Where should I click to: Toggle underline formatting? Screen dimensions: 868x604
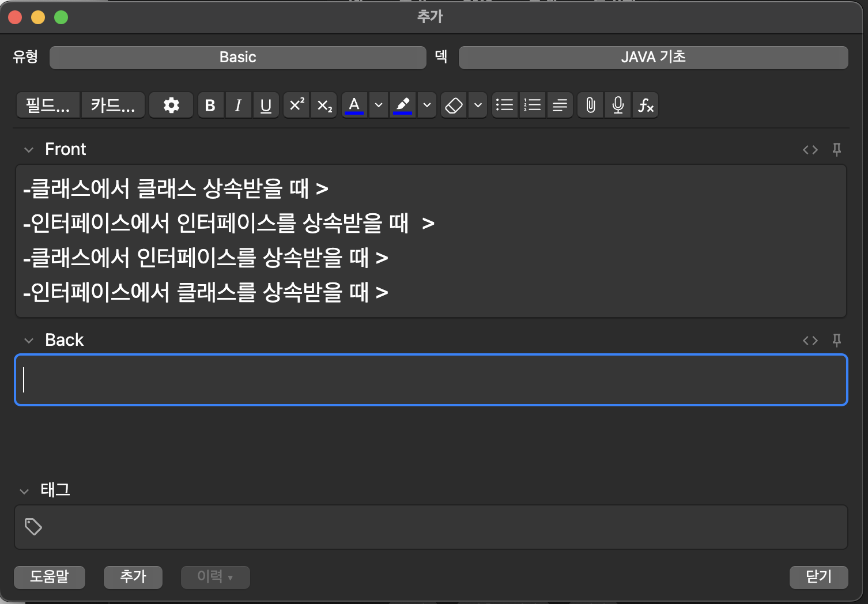click(266, 105)
